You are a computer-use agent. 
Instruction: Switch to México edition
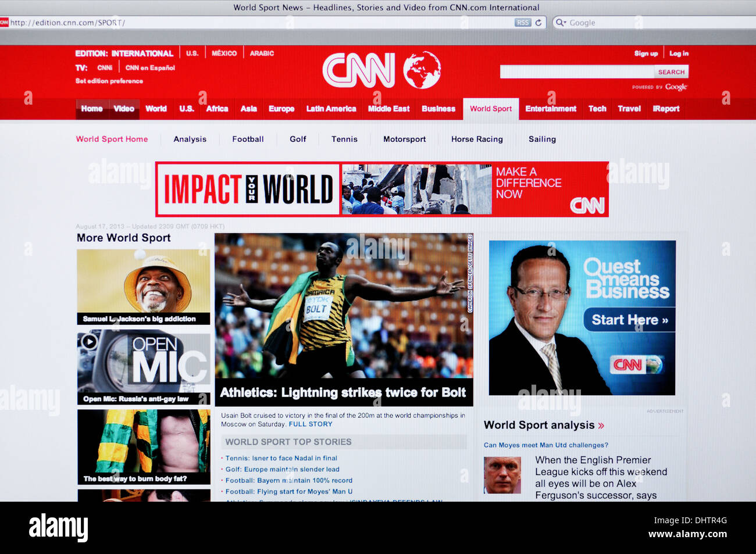[x=224, y=53]
